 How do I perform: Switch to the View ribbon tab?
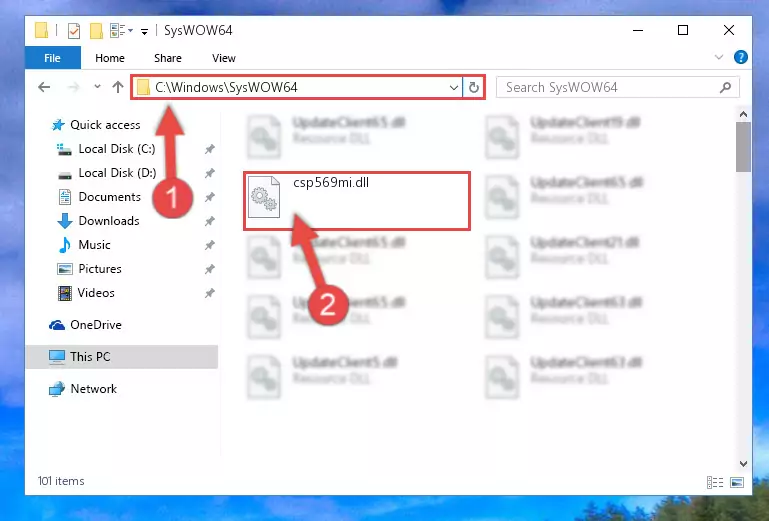pos(224,58)
